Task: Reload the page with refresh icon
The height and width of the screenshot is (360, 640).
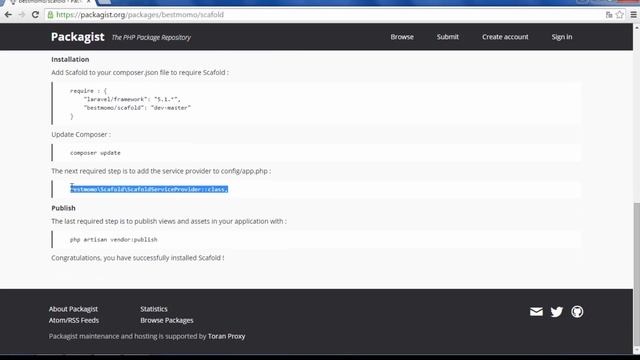Action: click(x=35, y=15)
